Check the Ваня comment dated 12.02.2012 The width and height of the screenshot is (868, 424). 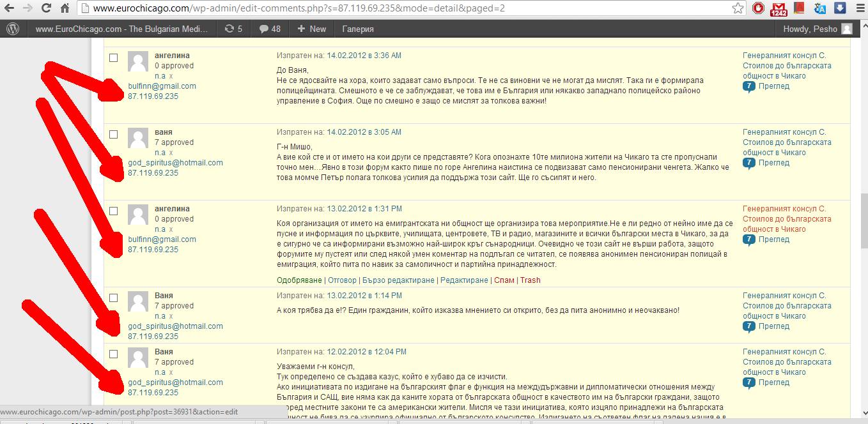tap(114, 354)
